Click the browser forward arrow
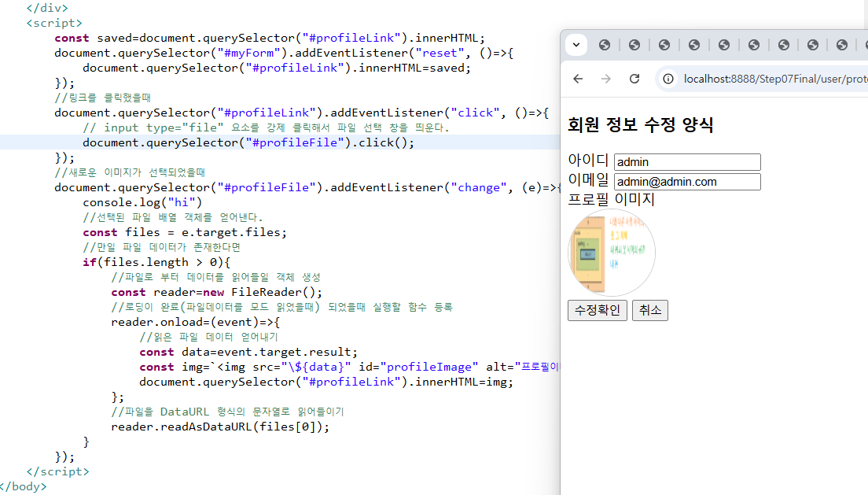The width and height of the screenshot is (868, 495). (x=606, y=79)
